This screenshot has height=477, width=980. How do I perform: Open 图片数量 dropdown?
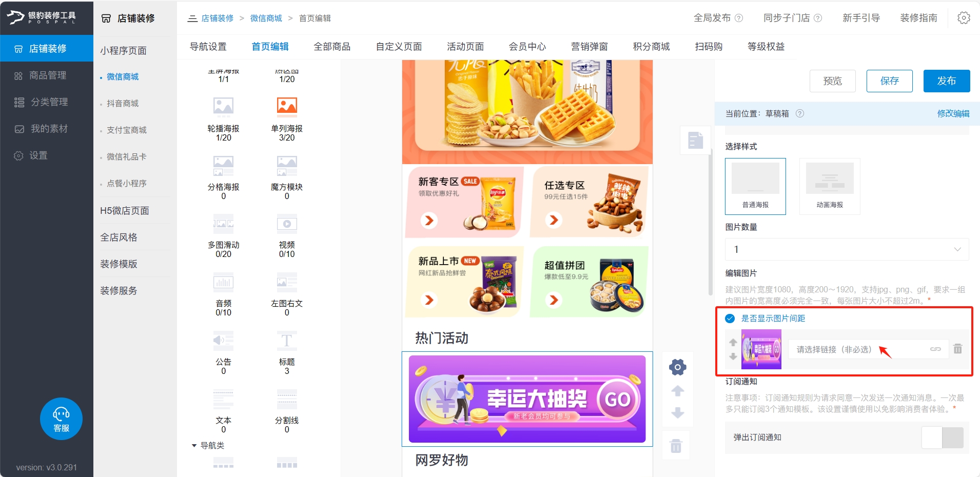pyautogui.click(x=847, y=249)
